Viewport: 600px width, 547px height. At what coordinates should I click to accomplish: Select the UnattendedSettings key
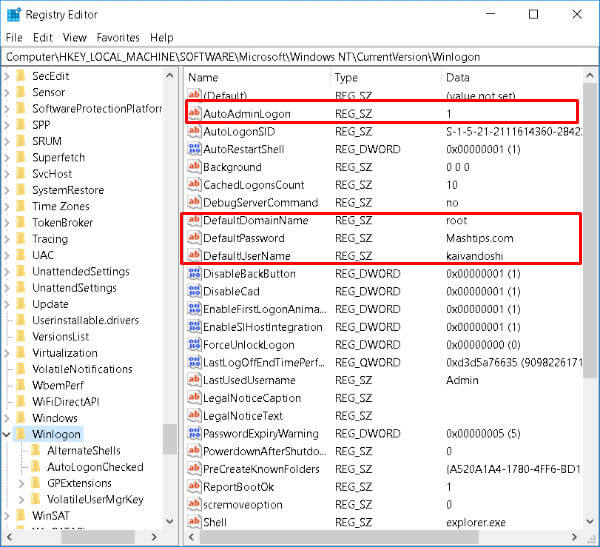(81, 271)
